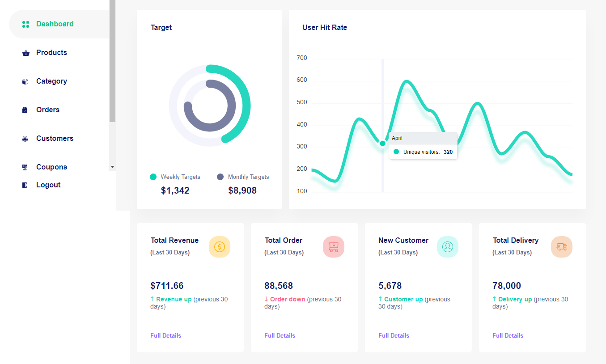Click the $1,342 weekly target value

175,190
